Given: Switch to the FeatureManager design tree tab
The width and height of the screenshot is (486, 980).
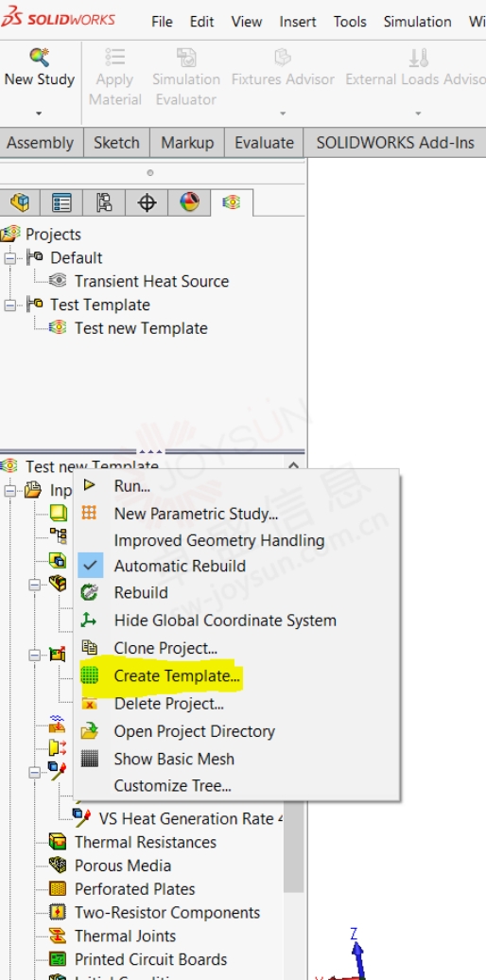Looking at the screenshot, I should tap(20, 202).
